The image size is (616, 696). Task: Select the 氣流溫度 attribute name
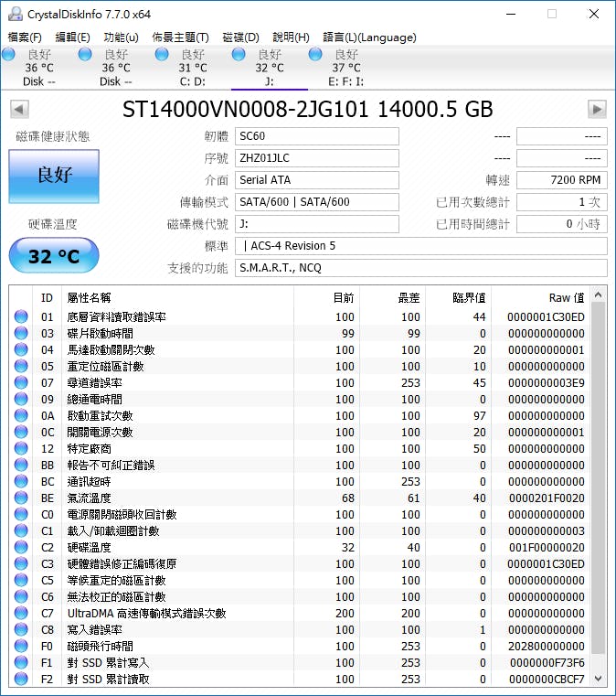click(x=89, y=498)
